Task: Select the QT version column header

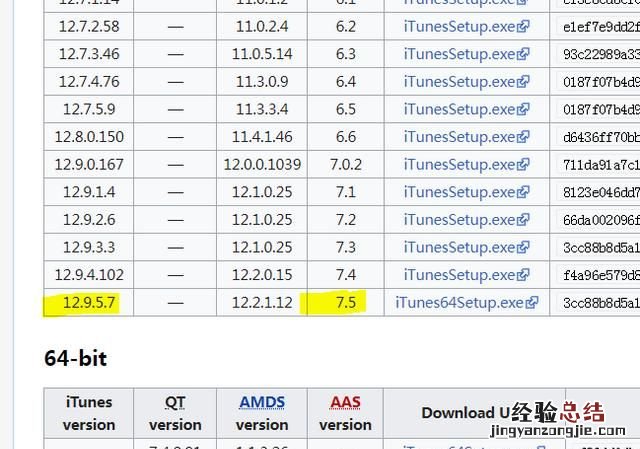Action: point(175,413)
